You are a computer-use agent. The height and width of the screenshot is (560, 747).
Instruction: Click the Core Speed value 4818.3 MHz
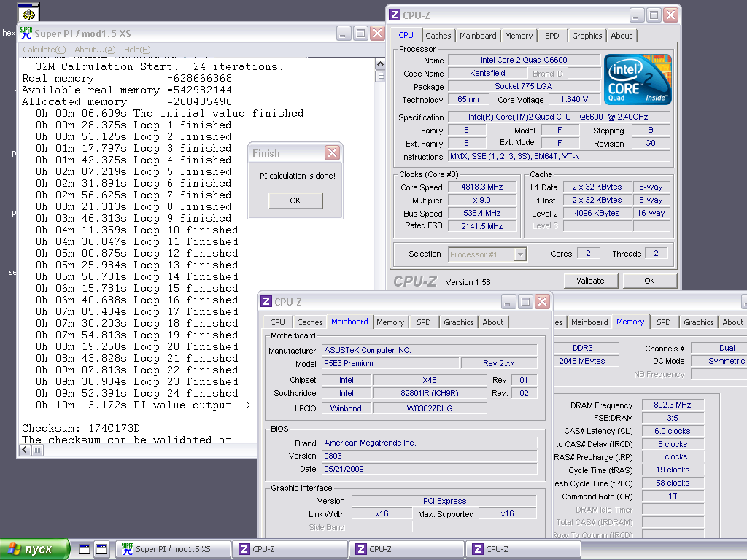click(x=482, y=187)
